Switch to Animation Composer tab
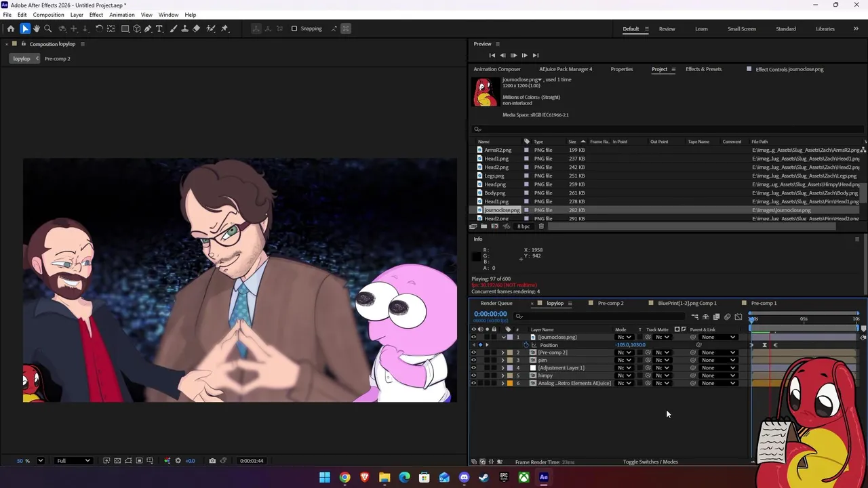The image size is (868, 488). pyautogui.click(x=497, y=69)
